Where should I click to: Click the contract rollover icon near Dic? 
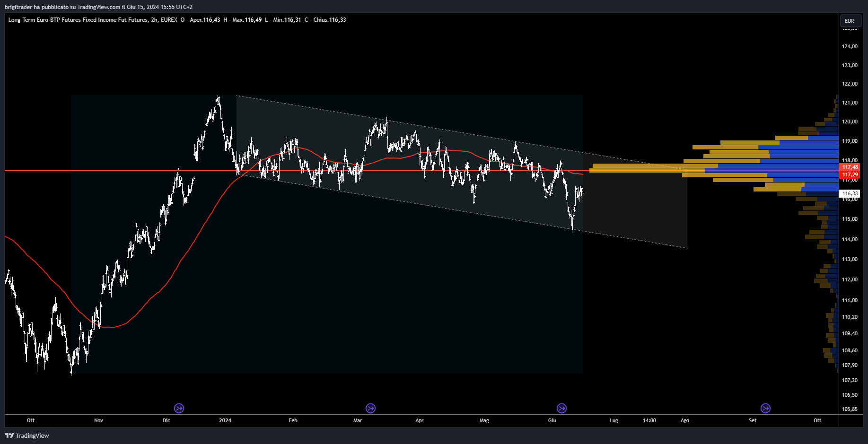click(179, 408)
